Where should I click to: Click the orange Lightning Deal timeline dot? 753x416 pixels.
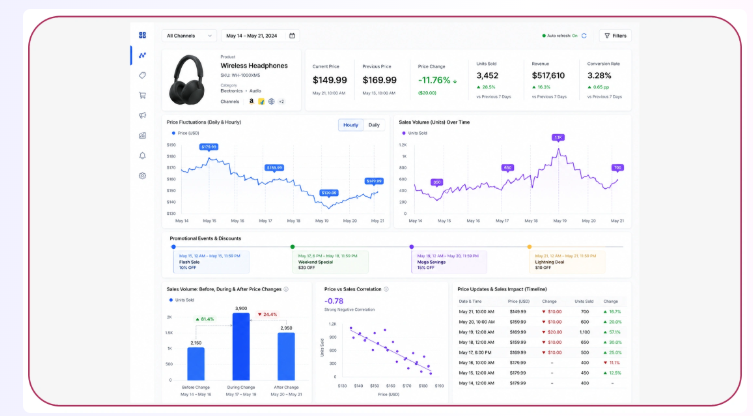pos(530,246)
